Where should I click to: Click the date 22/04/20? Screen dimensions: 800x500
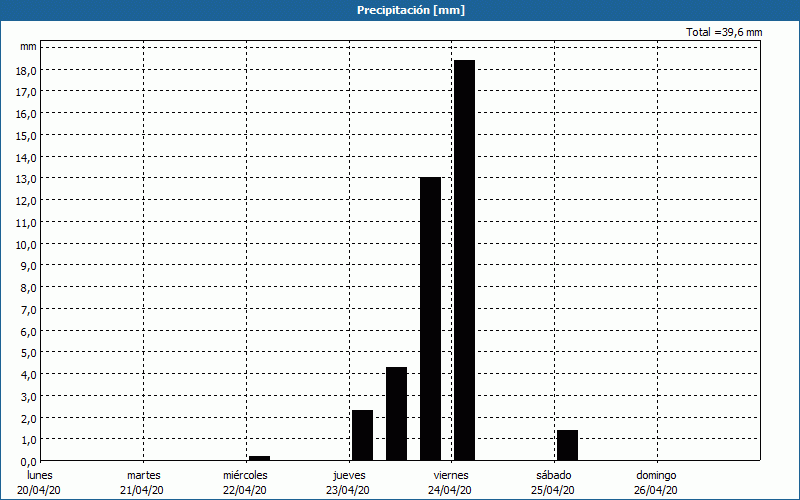point(245,490)
